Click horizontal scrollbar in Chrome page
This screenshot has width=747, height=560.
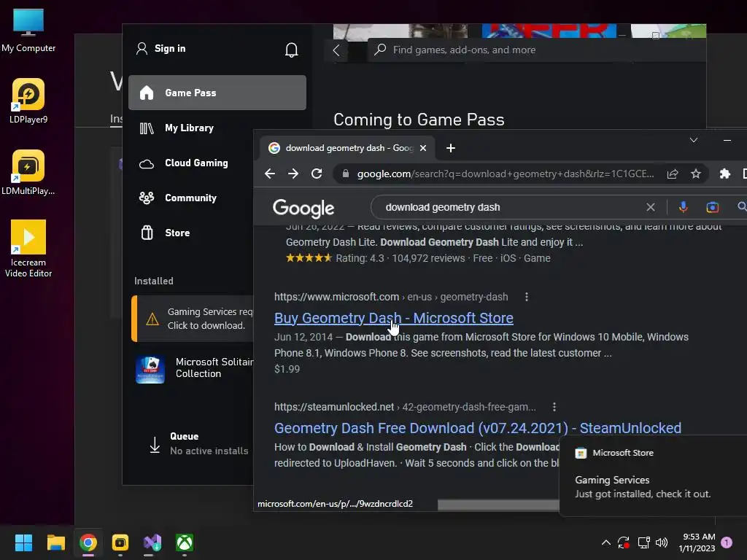click(x=498, y=504)
